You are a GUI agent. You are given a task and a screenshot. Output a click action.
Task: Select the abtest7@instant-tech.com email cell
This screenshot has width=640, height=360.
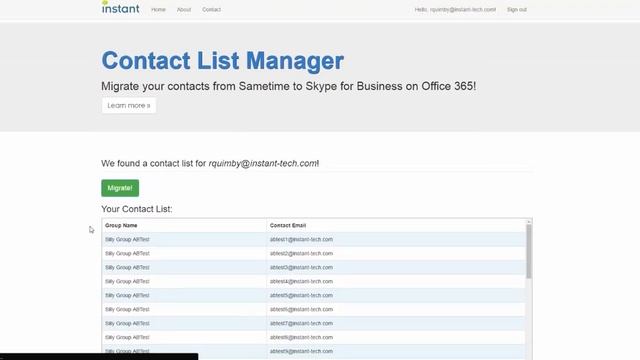point(396,323)
